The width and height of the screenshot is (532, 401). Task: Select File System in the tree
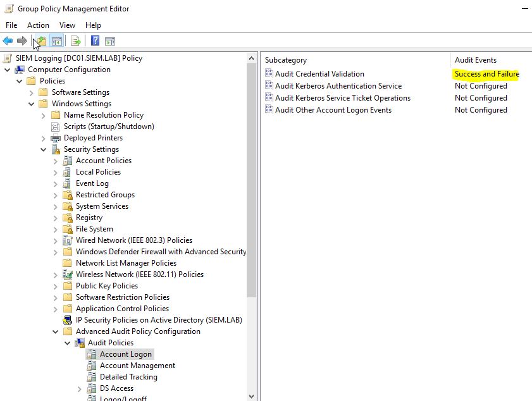click(94, 229)
